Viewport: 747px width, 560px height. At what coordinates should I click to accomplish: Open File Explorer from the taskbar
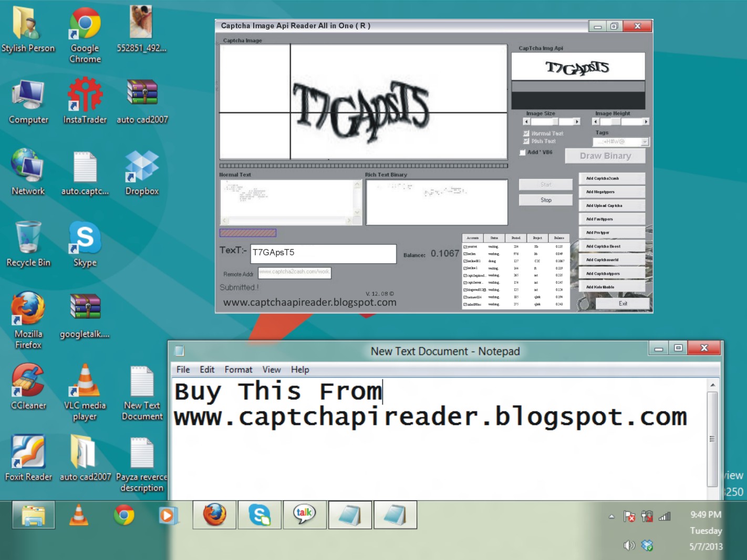(34, 515)
